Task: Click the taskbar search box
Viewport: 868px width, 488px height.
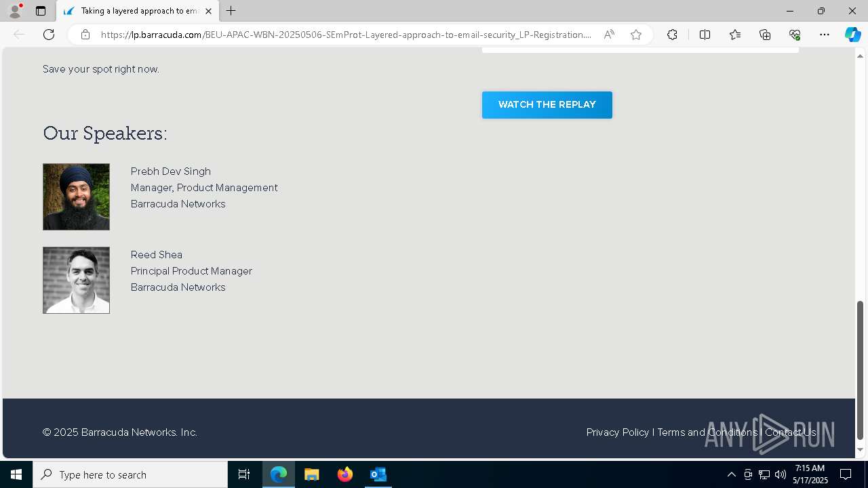Action: [x=130, y=474]
